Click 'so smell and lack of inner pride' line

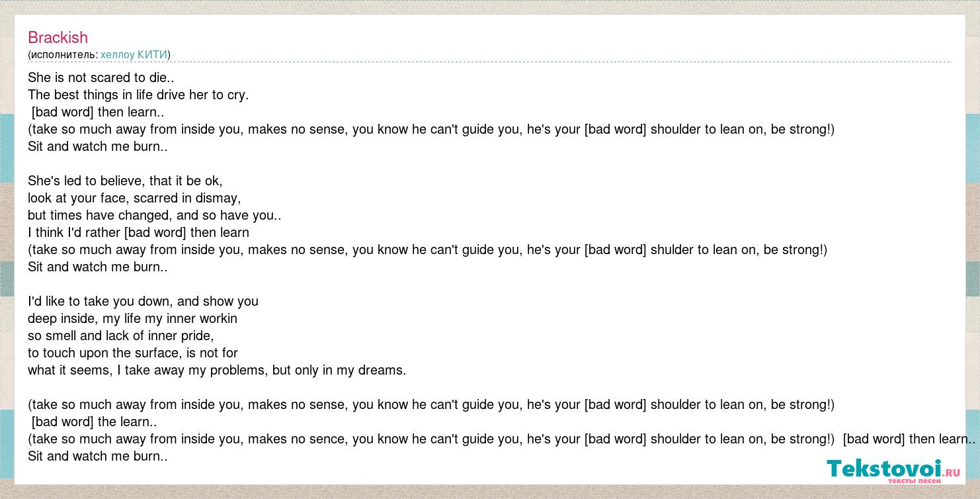pyautogui.click(x=121, y=336)
